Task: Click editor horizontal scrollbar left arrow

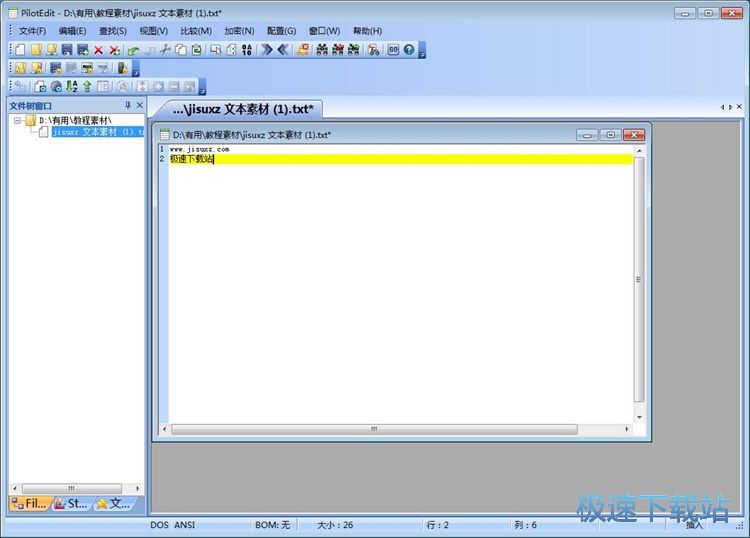Action: coord(165,429)
